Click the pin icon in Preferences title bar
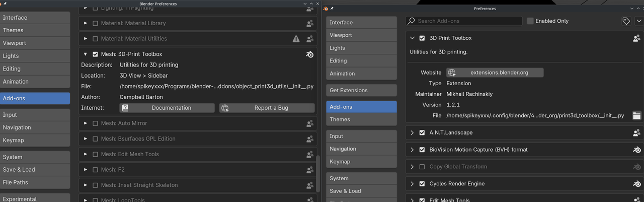The width and height of the screenshot is (644, 202). (x=332, y=9)
